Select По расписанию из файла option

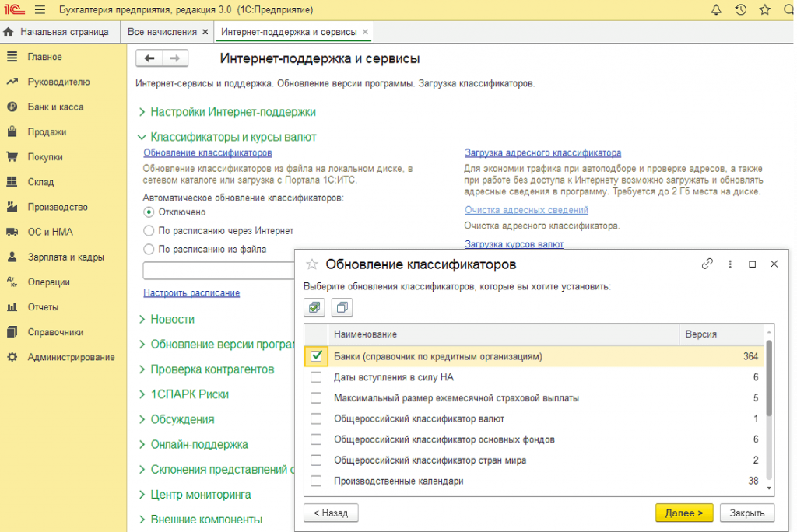pyautogui.click(x=149, y=249)
